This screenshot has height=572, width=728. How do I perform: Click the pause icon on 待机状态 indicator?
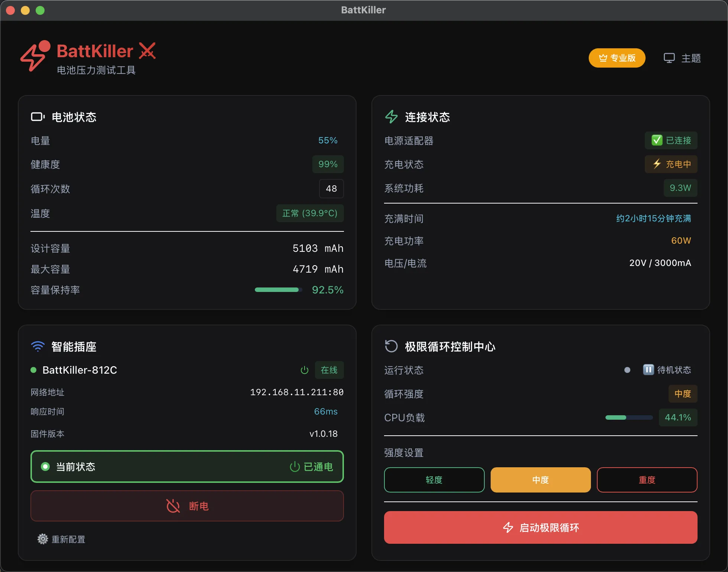pyautogui.click(x=648, y=370)
